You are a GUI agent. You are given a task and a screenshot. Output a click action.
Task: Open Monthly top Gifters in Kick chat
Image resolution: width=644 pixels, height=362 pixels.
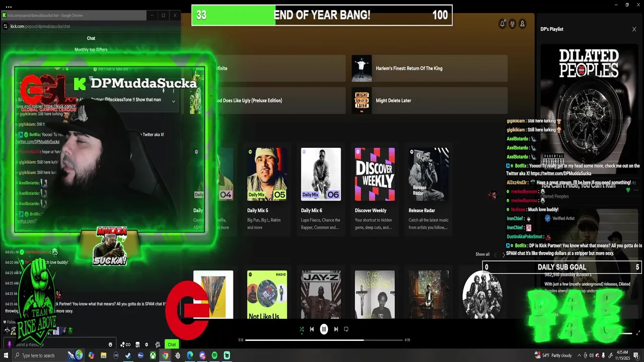[91, 50]
